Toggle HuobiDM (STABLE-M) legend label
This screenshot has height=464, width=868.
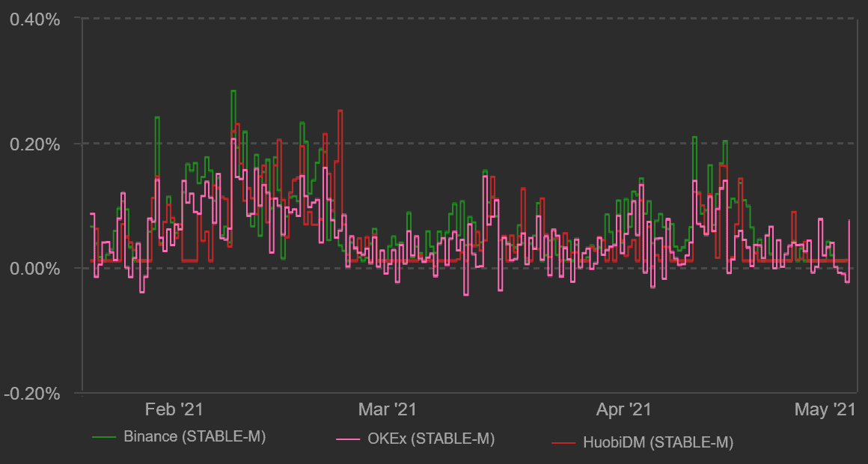point(658,442)
